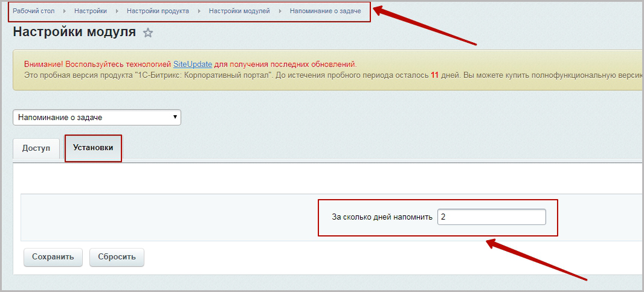This screenshot has height=292, width=644.
Task: Click the Настройки модуля page heading
Action: pyautogui.click(x=74, y=32)
